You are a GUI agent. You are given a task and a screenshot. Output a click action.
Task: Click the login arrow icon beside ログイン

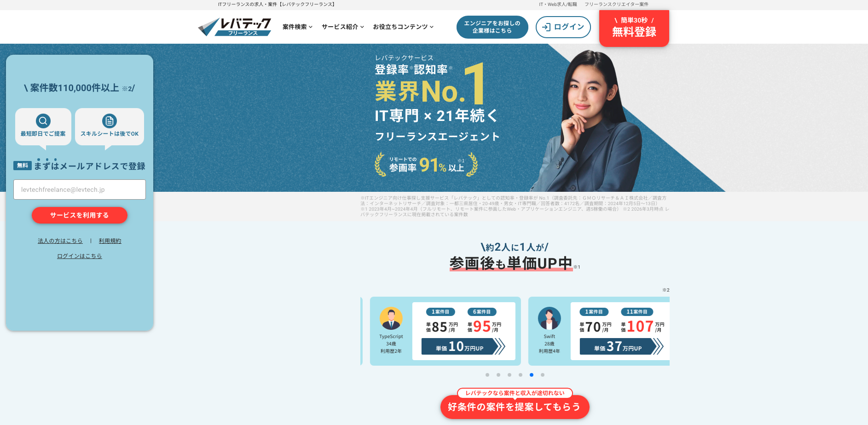tap(546, 27)
